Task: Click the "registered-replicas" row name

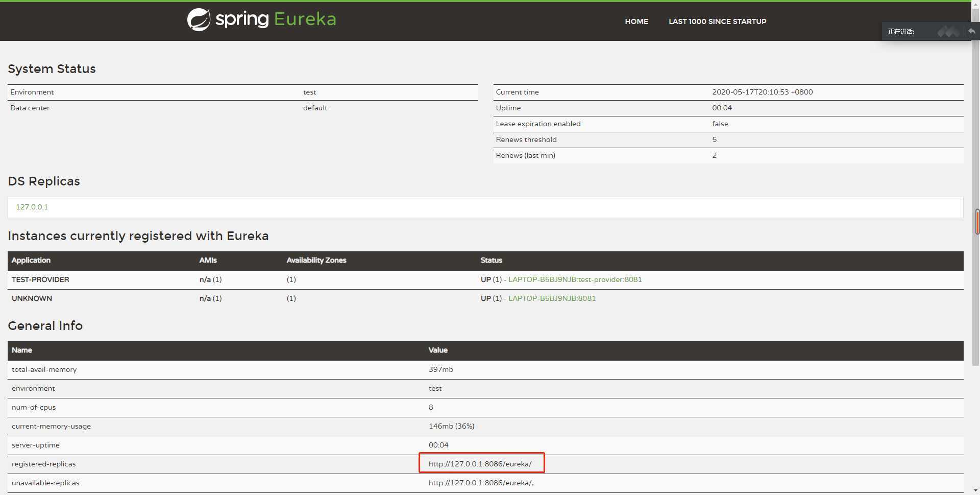Action: click(x=43, y=464)
